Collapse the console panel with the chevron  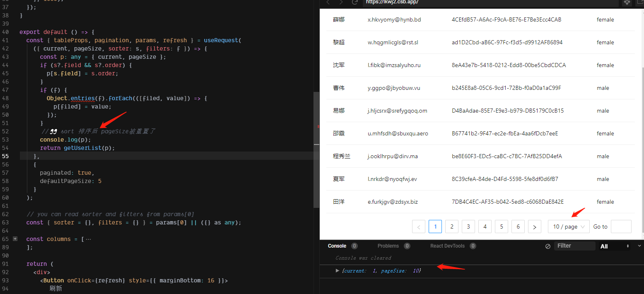(639, 246)
